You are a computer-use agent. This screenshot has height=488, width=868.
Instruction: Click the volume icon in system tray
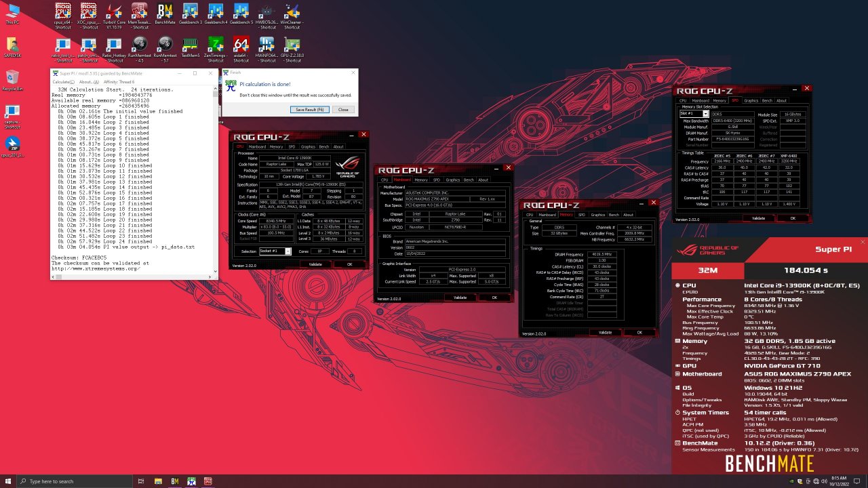click(x=825, y=481)
